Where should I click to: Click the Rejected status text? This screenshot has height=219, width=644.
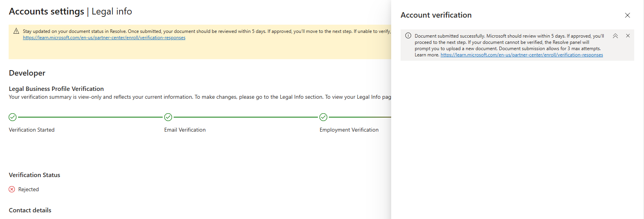pos(29,189)
